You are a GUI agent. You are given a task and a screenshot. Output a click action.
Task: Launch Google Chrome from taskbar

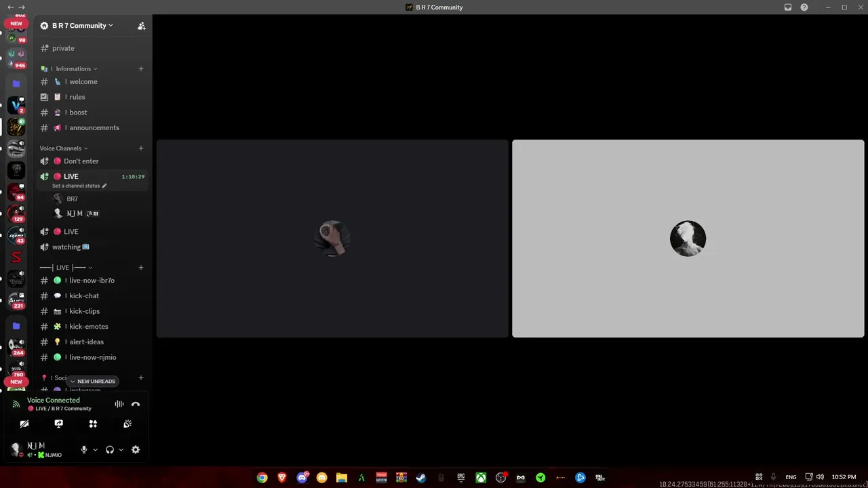[x=262, y=477]
